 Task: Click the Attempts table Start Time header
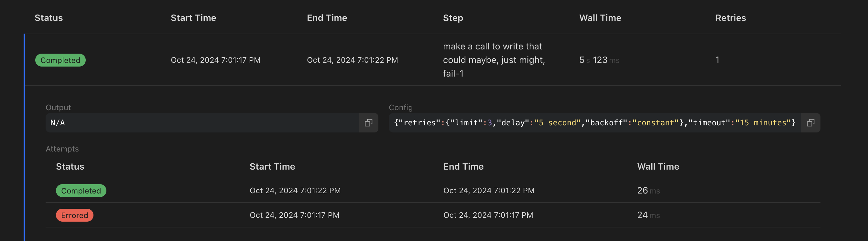coord(272,167)
